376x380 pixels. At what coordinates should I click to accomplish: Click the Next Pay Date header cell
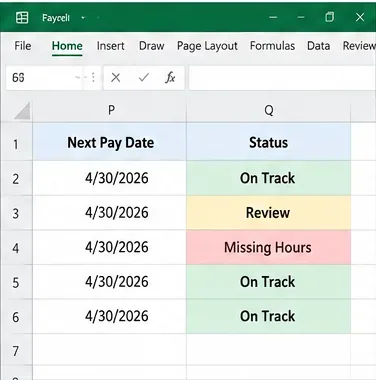click(110, 142)
